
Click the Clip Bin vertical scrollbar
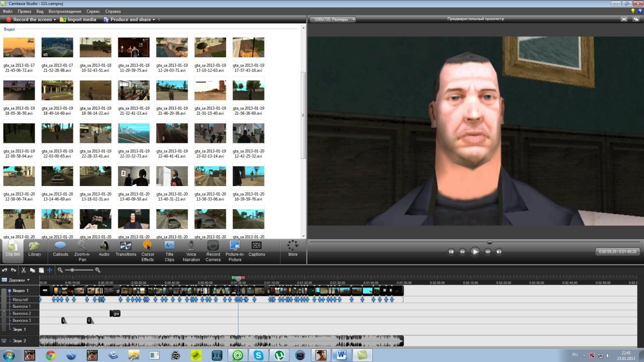click(303, 116)
